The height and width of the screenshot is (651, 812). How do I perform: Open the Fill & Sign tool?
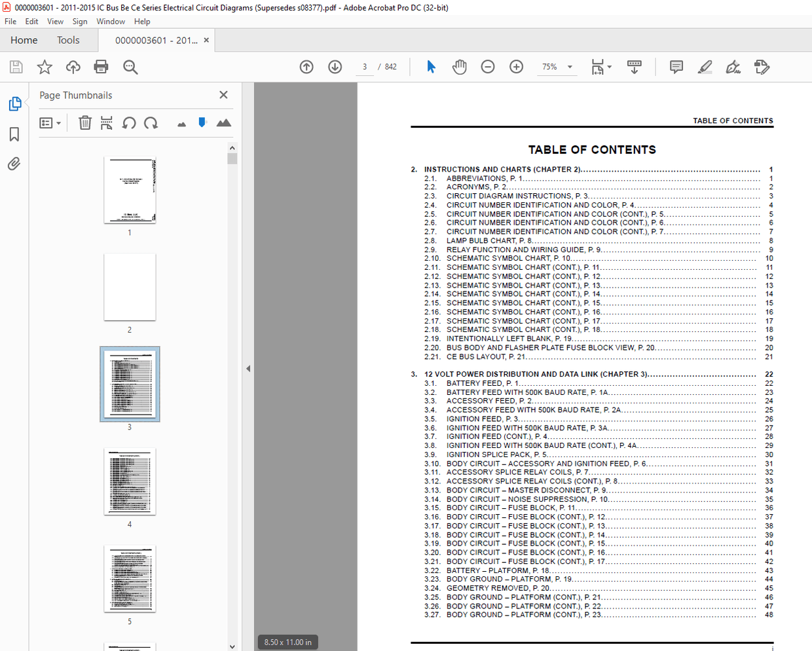tap(733, 67)
